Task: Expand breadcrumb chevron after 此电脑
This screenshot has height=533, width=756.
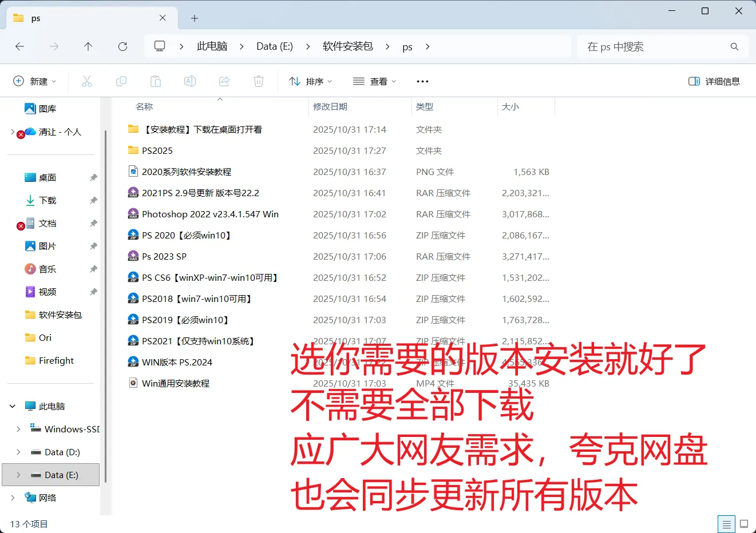Action: point(242,46)
